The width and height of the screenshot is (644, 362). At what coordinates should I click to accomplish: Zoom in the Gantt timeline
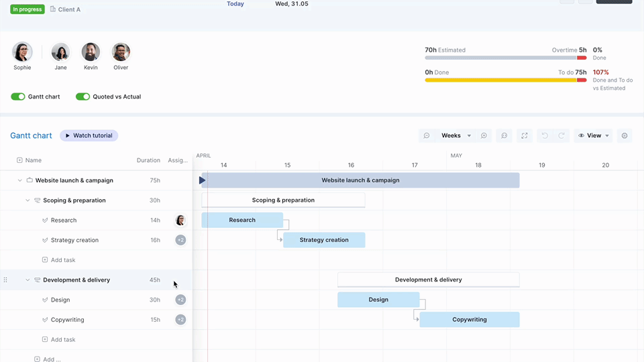[484, 135]
